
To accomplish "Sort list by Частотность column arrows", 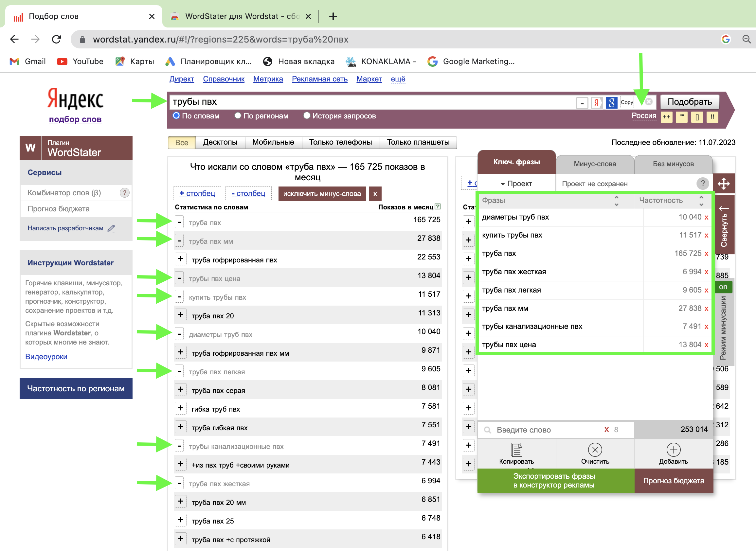I will point(701,201).
